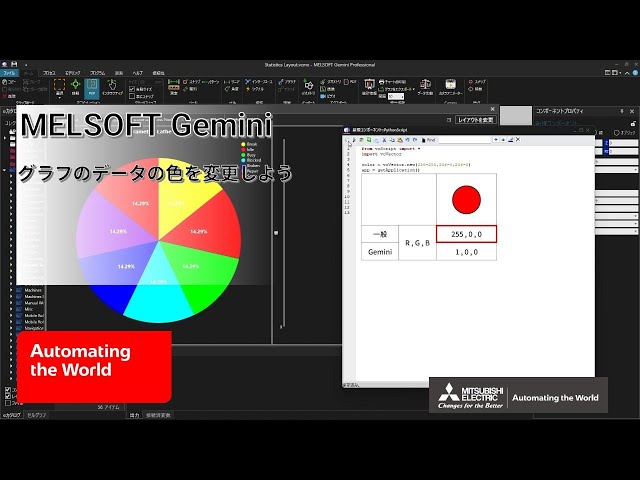
Task: Click the レイアウトを変更 button
Action: tap(476, 120)
